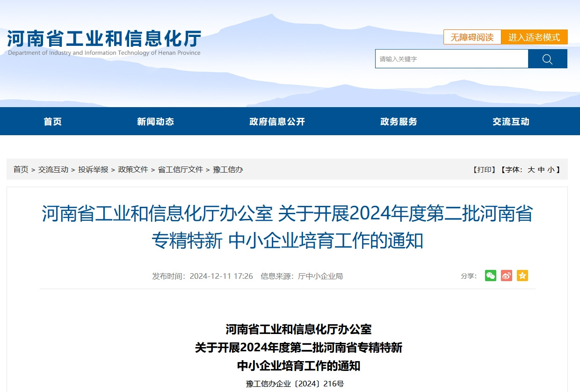Open the 打印 print function

coord(484,170)
